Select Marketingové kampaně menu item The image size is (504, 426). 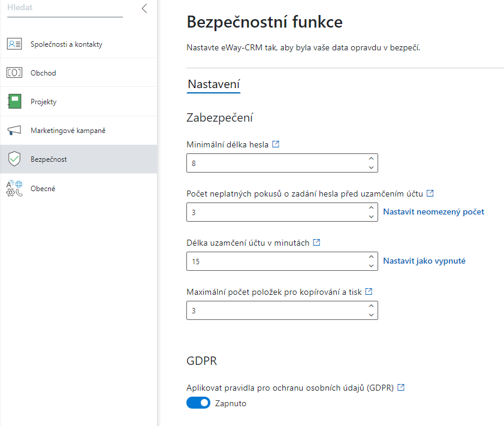pyautogui.click(x=79, y=131)
